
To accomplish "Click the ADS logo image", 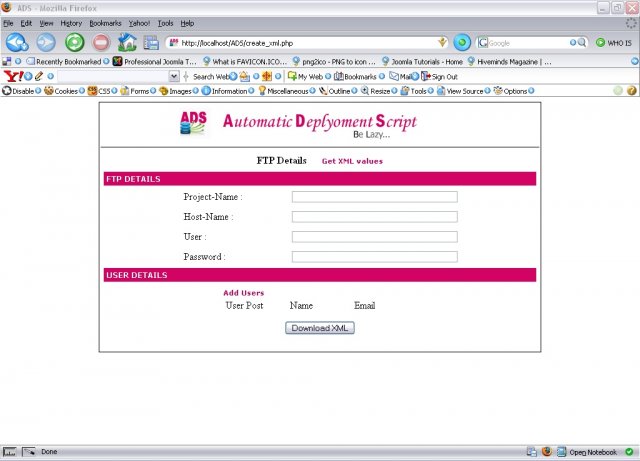I will point(193,123).
